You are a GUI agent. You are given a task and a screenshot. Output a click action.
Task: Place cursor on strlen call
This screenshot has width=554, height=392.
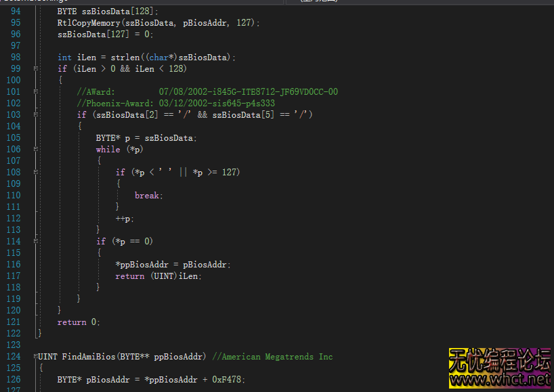click(x=124, y=58)
